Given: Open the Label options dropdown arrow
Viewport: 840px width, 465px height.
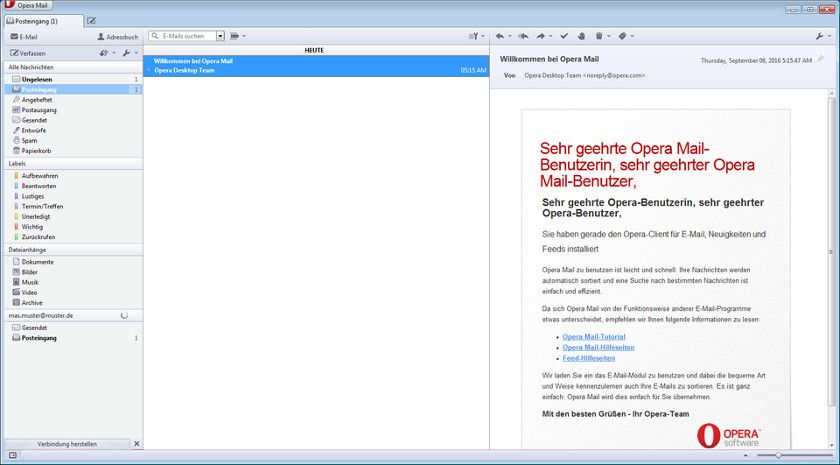Looking at the screenshot, I should point(632,36).
